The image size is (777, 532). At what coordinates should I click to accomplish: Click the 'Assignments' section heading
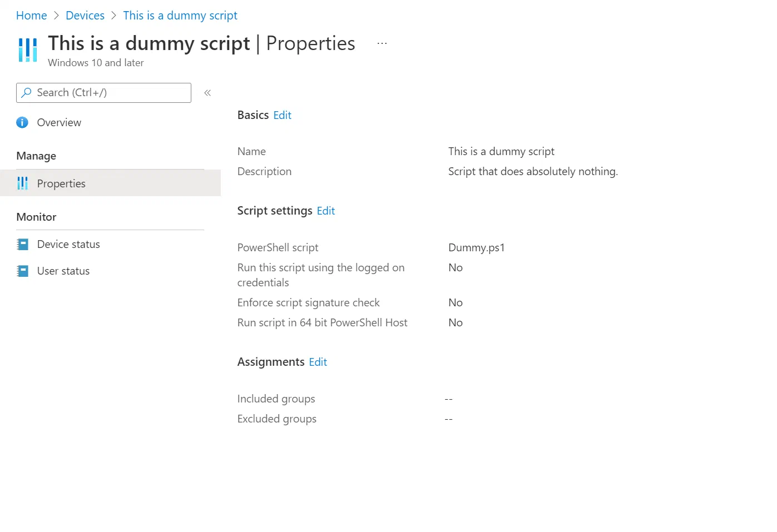pos(271,362)
